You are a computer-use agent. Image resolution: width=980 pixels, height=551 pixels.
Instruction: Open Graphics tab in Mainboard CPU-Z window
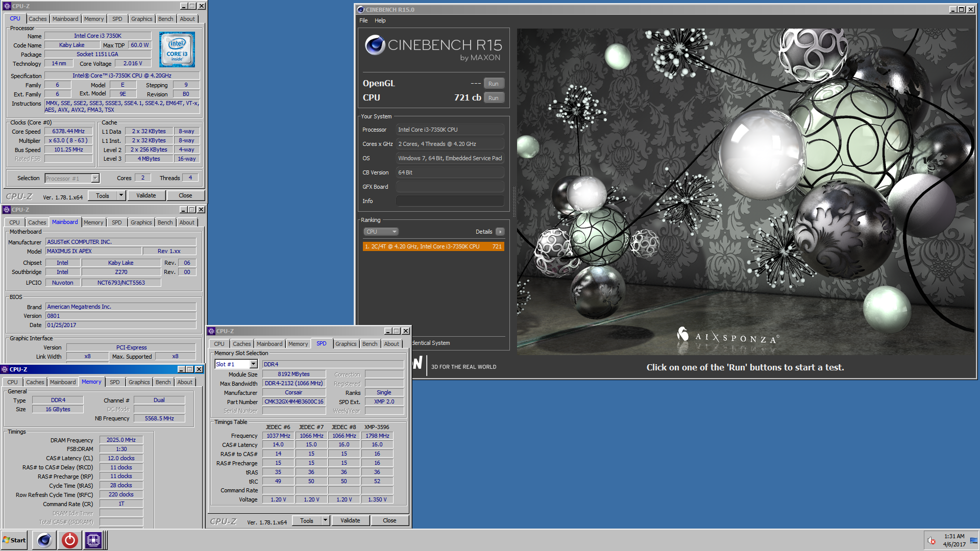[x=141, y=222]
